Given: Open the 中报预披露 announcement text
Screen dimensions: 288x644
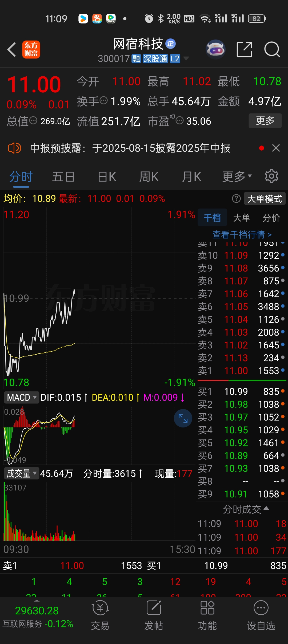Looking at the screenshot, I should pyautogui.click(x=130, y=148).
